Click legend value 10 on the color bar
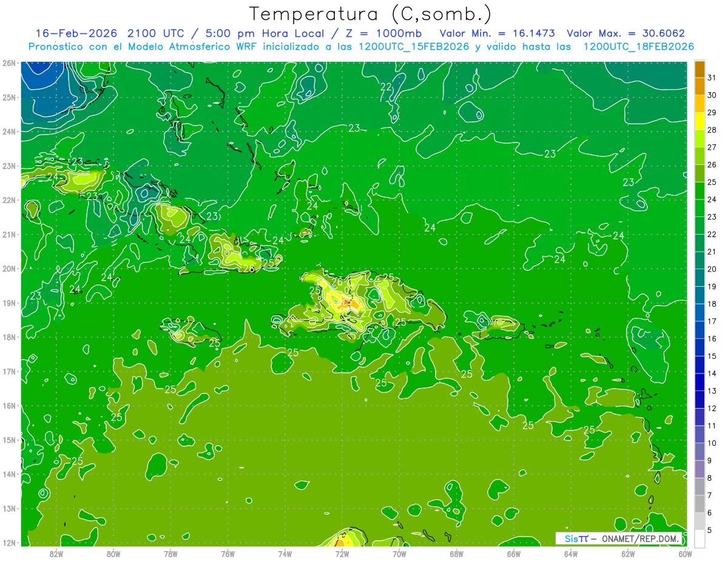Screen dimensions: 728x562 pos(712,443)
